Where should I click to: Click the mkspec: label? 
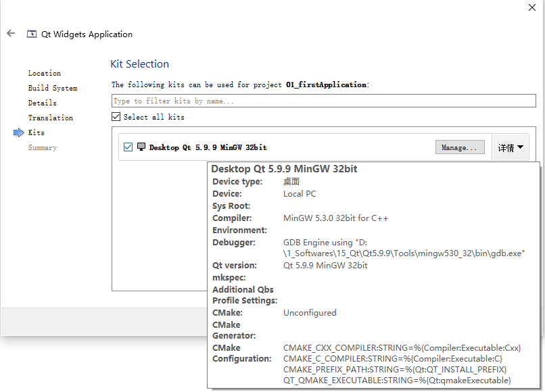tap(229, 278)
